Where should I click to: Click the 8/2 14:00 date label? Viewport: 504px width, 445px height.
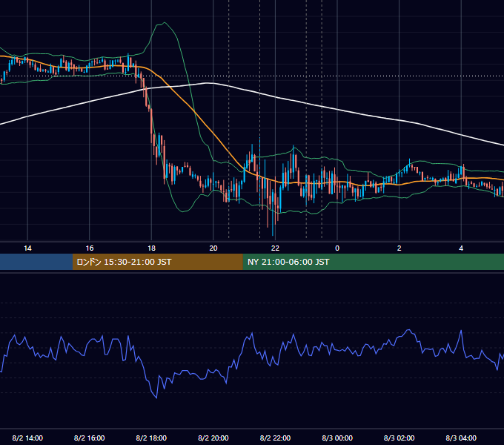(x=27, y=438)
